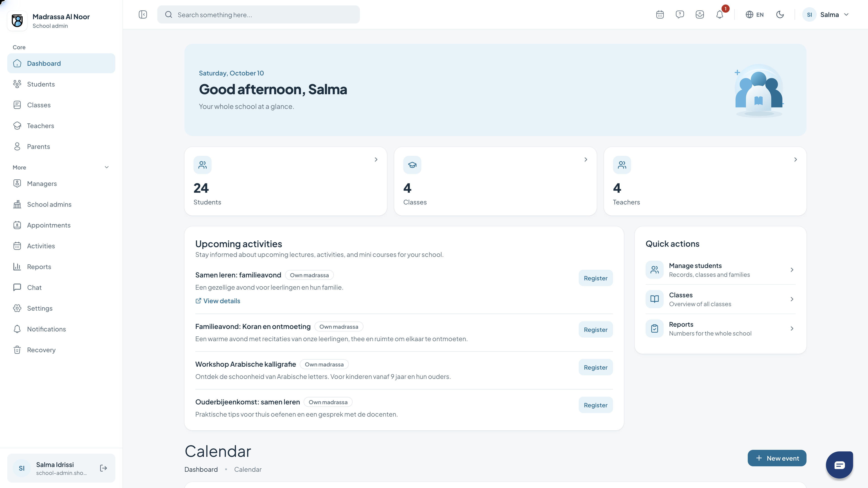Open Reports quick action
Screen dimensions: 868x488
click(720, 329)
